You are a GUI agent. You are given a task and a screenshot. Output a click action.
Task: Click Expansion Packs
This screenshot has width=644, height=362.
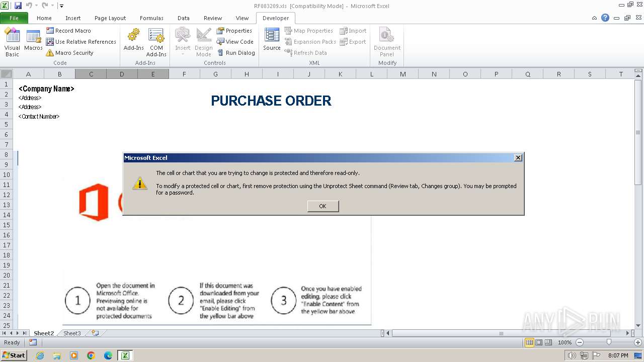[x=310, y=42]
